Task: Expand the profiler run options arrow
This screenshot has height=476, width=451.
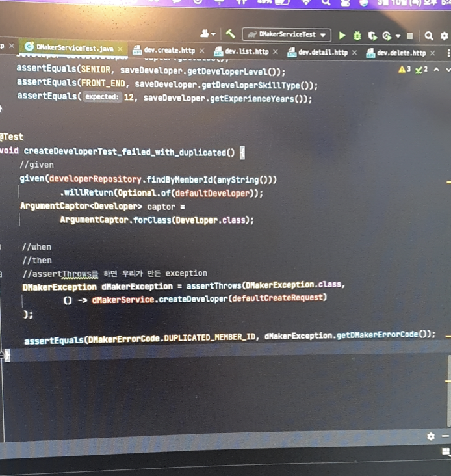Action: coord(398,36)
